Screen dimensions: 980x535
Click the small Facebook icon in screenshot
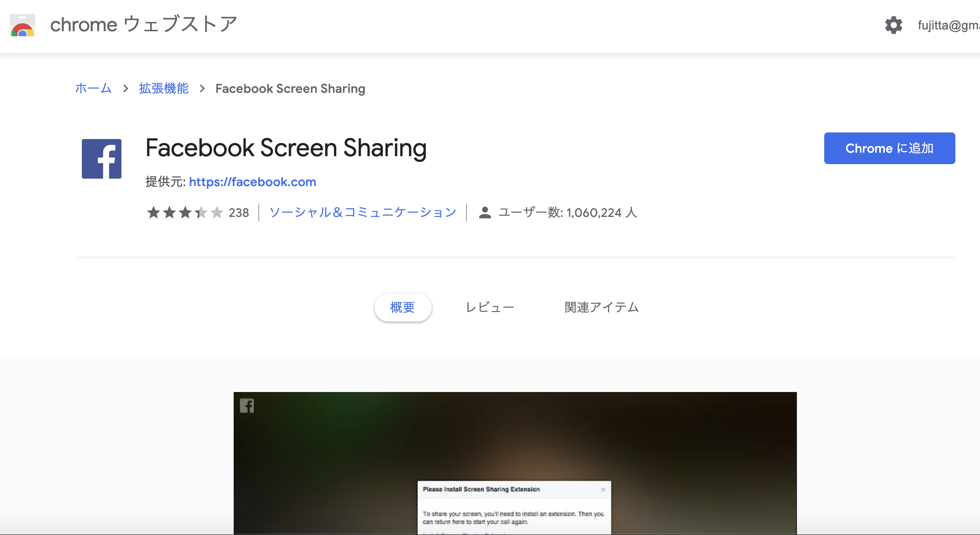(247, 406)
